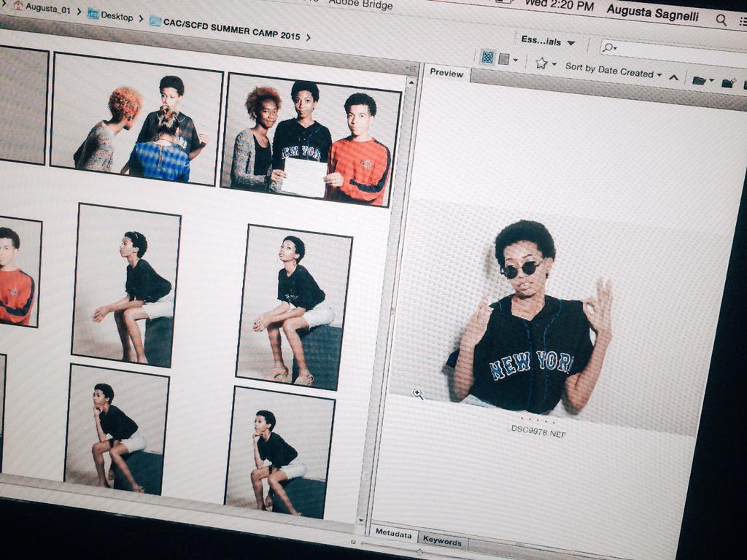This screenshot has height=560, width=747.
Task: Toggle ascending order arrow beside sort menu
Action: pyautogui.click(x=673, y=77)
